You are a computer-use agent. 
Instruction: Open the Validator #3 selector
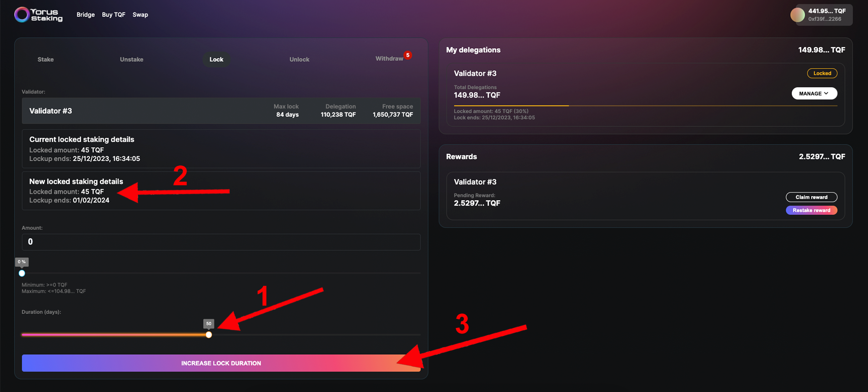(x=221, y=111)
